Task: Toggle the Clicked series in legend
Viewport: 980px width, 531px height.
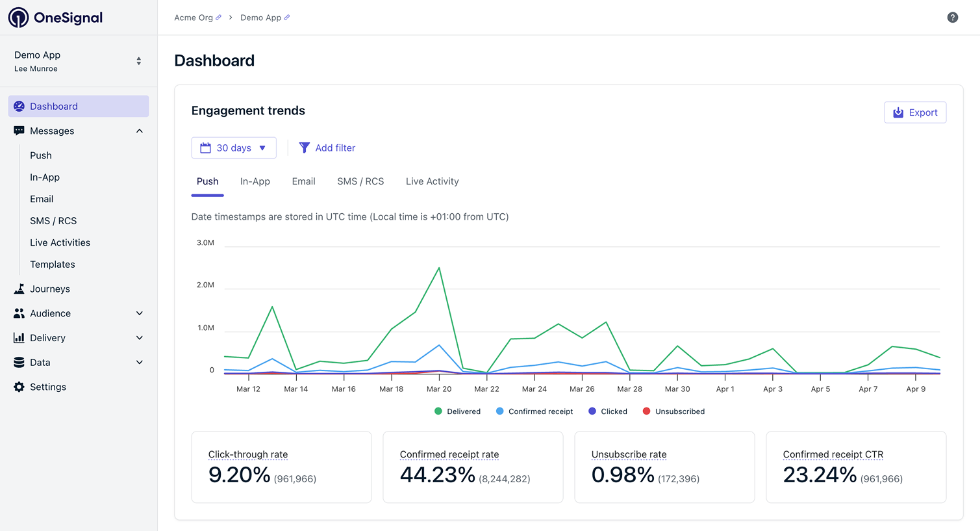Action: pyautogui.click(x=608, y=411)
